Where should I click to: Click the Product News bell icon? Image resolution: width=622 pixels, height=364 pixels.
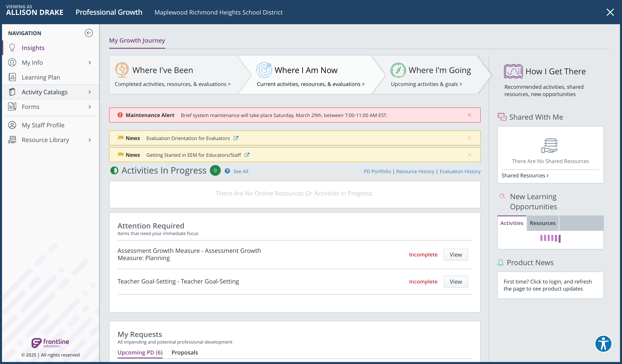pos(500,262)
